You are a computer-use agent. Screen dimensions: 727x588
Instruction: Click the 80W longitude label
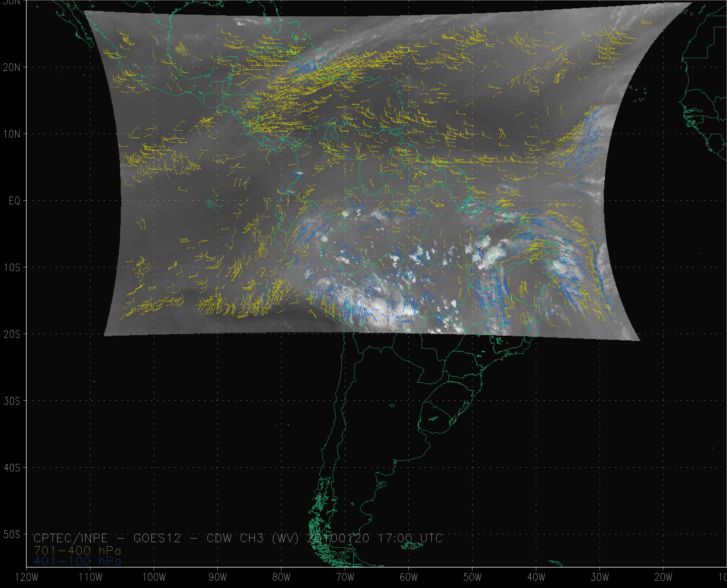281,577
